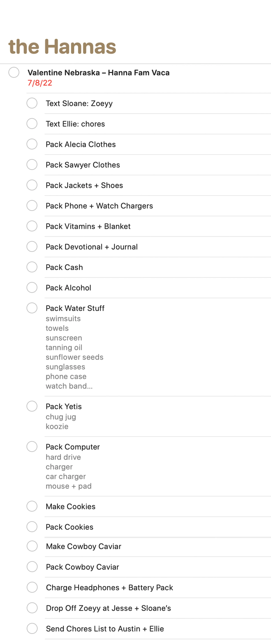
Task: Check the 'Pack Jackets + Shoes' circle
Action: pyautogui.click(x=32, y=185)
